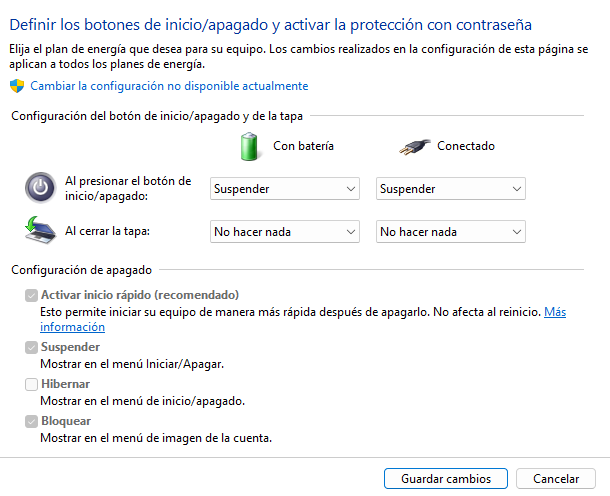Click the Con batería column label
The image size is (610, 496).
tap(303, 146)
